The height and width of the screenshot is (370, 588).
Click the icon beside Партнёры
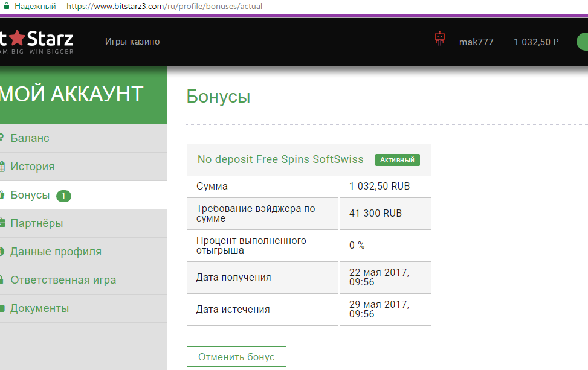pos(2,223)
